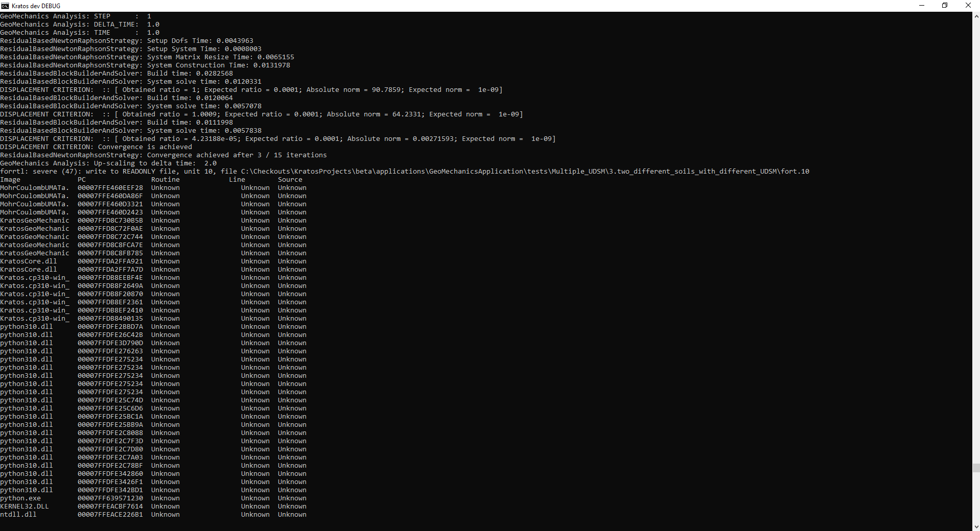The image size is (980, 531).
Task: Click address '00007FFDFE3D790D'
Action: [110, 343]
